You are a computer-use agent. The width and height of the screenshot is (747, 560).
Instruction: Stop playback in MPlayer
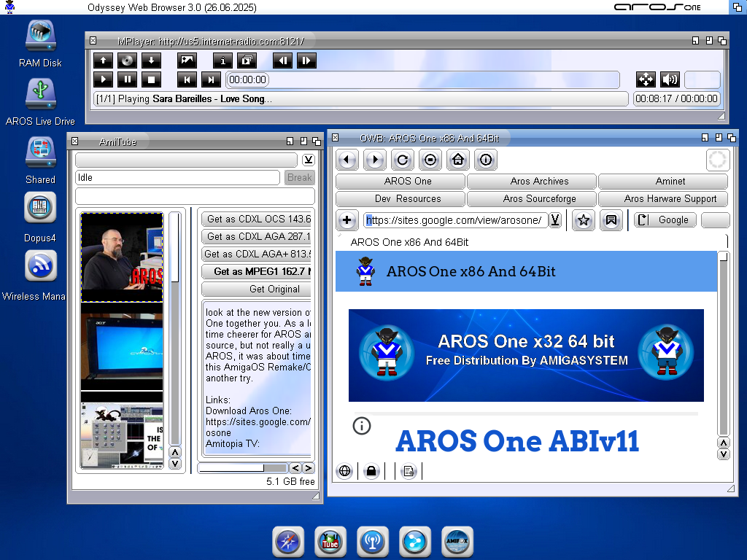click(x=150, y=79)
